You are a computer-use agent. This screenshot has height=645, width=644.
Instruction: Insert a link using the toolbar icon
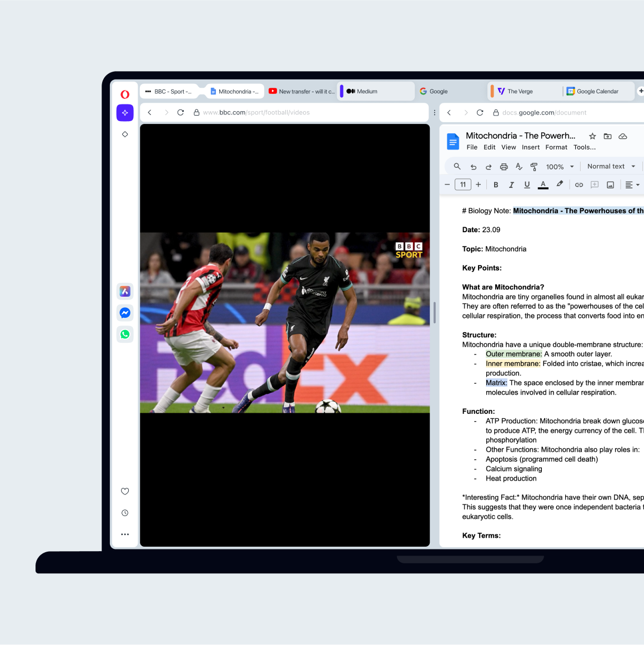(579, 184)
